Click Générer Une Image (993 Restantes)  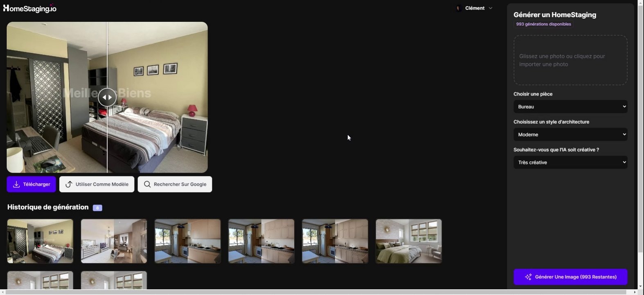(570, 277)
